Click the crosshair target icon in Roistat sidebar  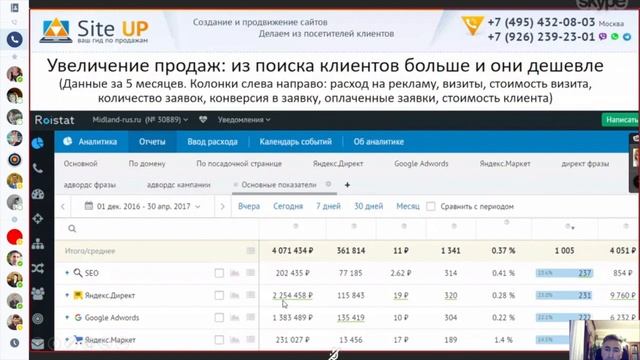click(x=38, y=219)
